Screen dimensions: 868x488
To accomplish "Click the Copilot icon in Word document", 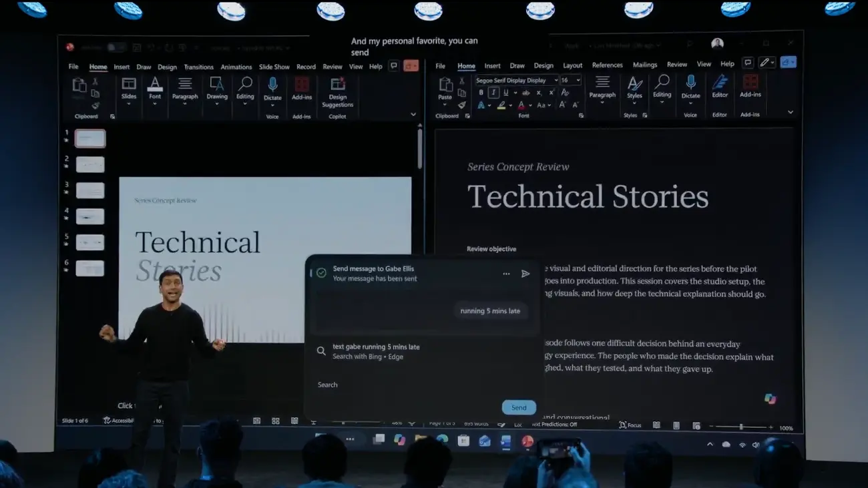I will pyautogui.click(x=770, y=399).
